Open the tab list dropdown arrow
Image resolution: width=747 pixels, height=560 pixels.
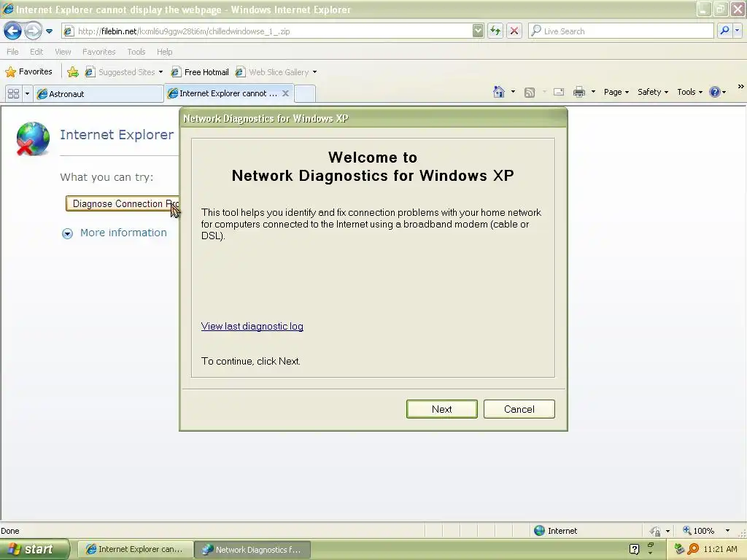point(27,93)
